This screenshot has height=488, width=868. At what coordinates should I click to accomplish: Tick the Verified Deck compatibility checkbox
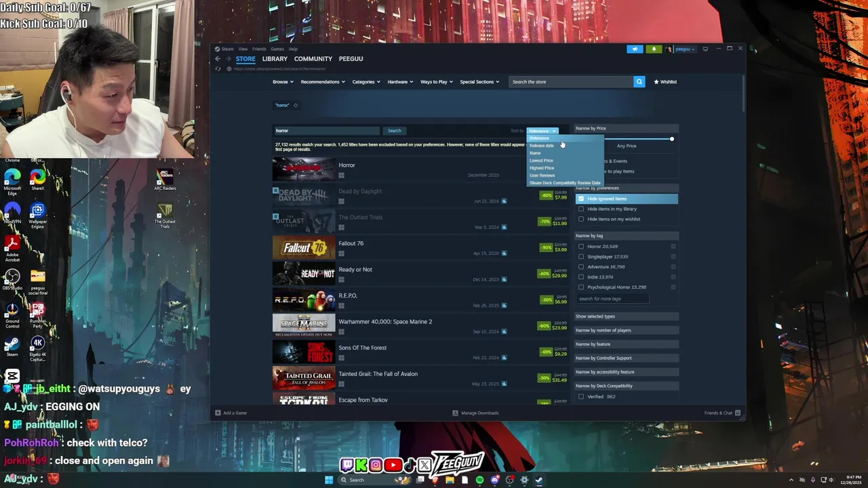tap(581, 396)
